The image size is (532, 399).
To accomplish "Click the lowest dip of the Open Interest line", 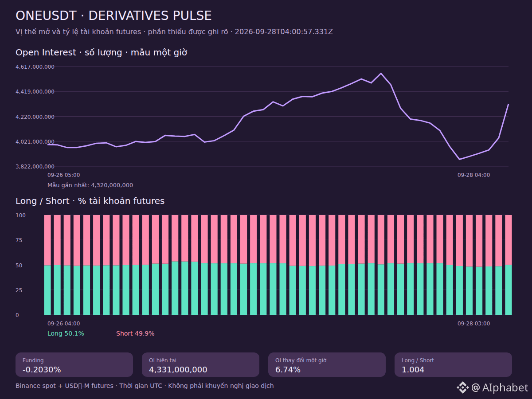I will (x=459, y=159).
